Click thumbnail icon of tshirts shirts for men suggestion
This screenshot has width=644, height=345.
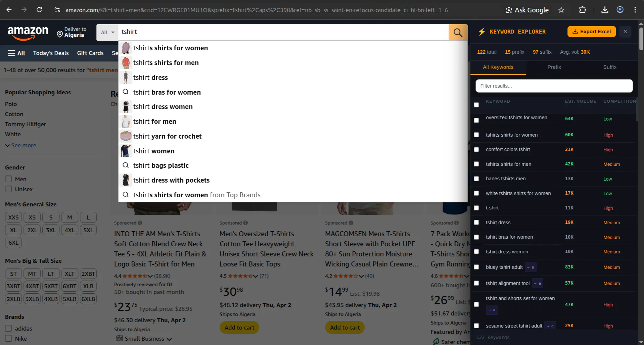126,63
